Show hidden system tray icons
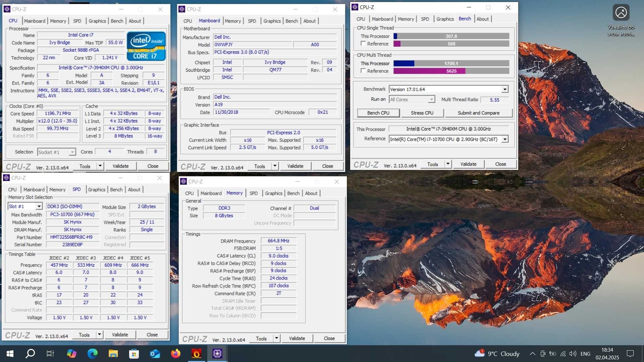The image size is (644, 362). click(532, 354)
